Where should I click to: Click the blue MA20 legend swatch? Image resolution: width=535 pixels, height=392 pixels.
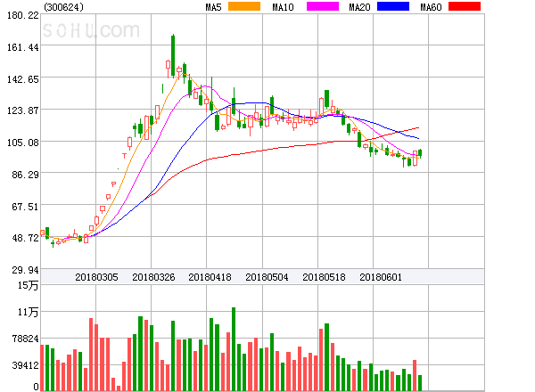click(x=393, y=6)
